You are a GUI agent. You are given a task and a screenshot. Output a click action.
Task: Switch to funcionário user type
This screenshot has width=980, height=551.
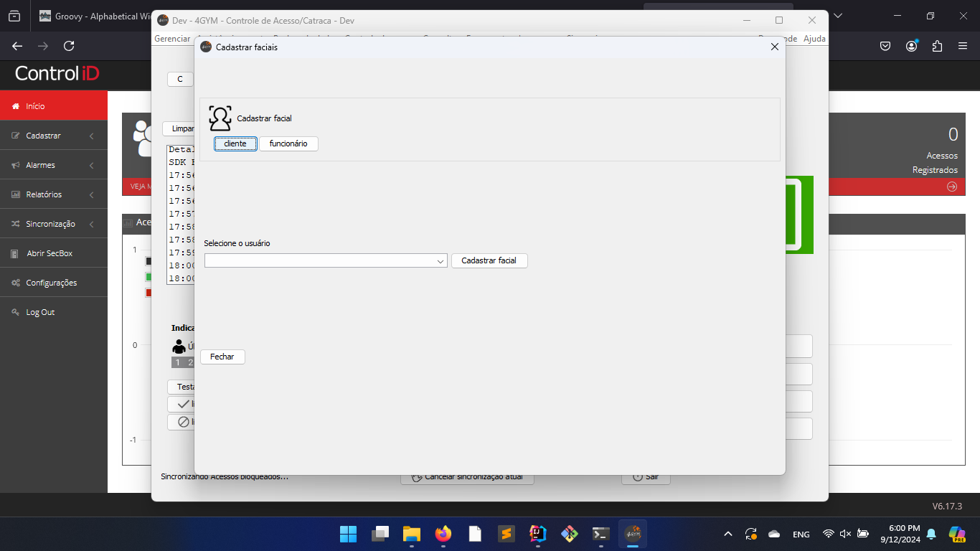(x=288, y=143)
